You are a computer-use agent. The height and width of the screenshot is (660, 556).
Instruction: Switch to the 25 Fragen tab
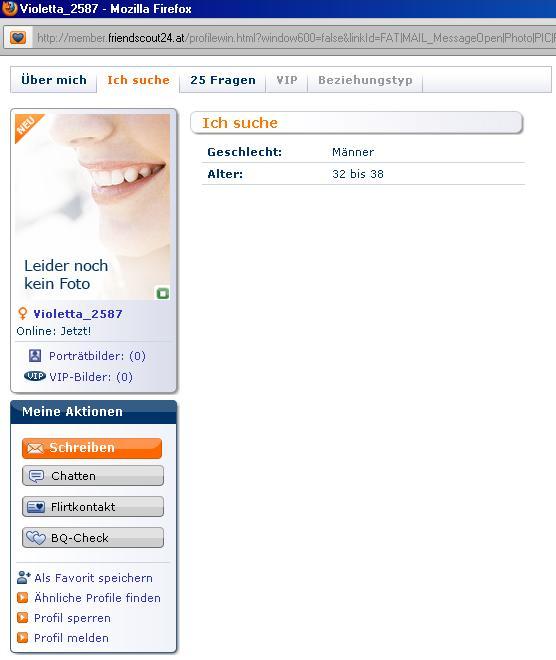(223, 80)
